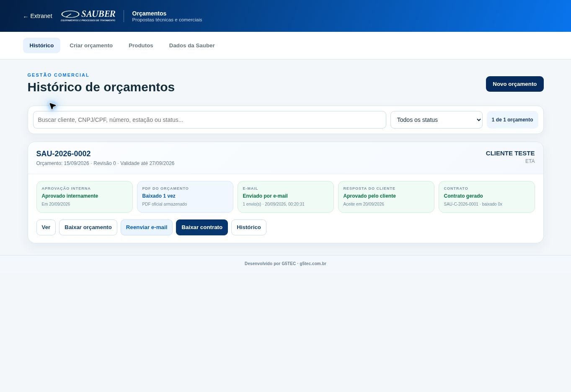Image resolution: width=571 pixels, height=392 pixels.
Task: Open the Todos os status dropdown
Action: [437, 120]
